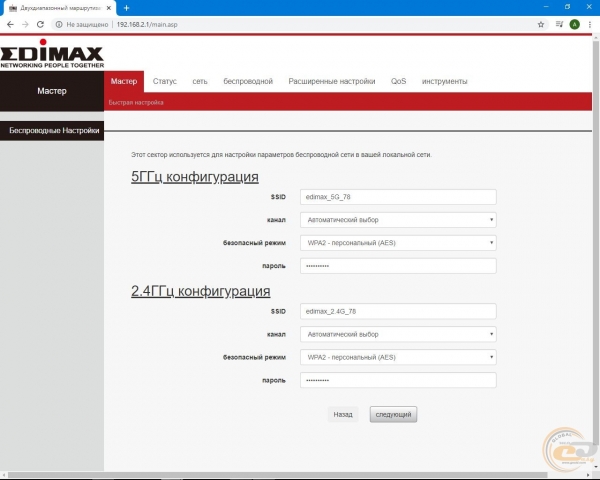Focus the 5GHz пароль field
The width and height of the screenshot is (600, 480).
(x=398, y=266)
